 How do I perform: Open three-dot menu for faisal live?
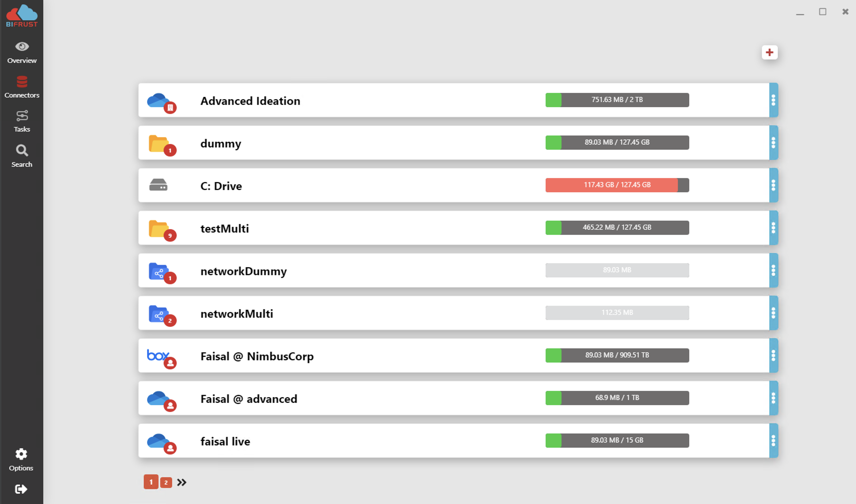[773, 440]
